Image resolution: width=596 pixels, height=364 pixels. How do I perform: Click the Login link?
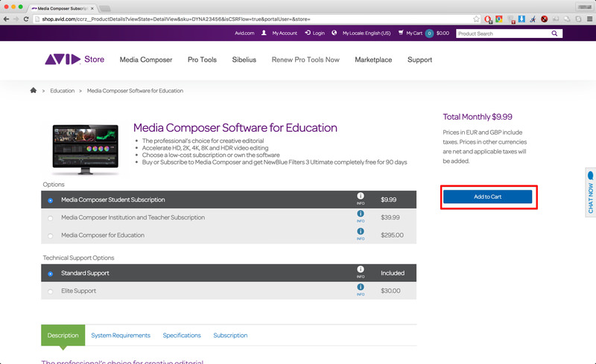pos(319,33)
